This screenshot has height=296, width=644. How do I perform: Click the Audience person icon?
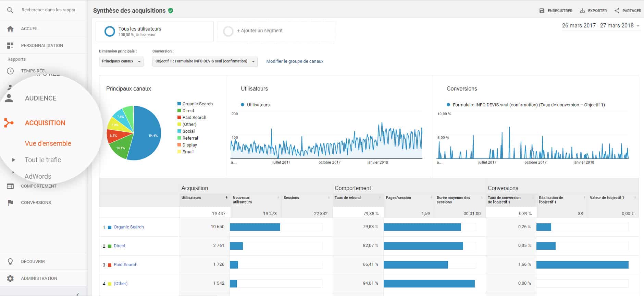(x=9, y=98)
